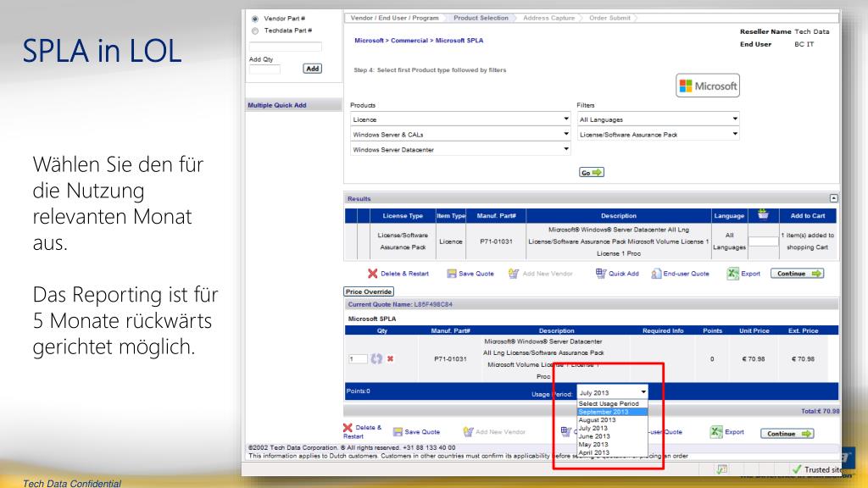The width and height of the screenshot is (868, 488).
Task: Choose September 2013 in the usage period list
Action: [612, 413]
